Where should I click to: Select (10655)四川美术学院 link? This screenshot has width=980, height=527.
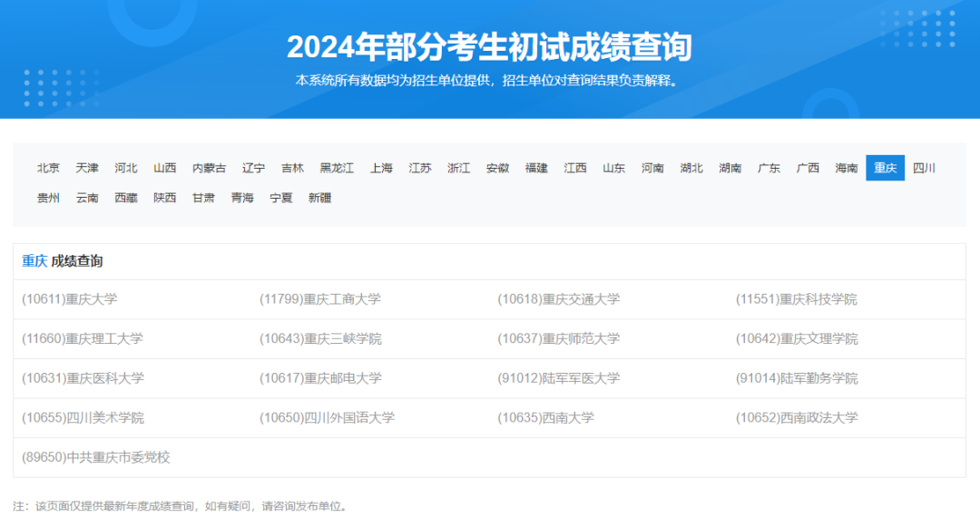pyautogui.click(x=83, y=418)
